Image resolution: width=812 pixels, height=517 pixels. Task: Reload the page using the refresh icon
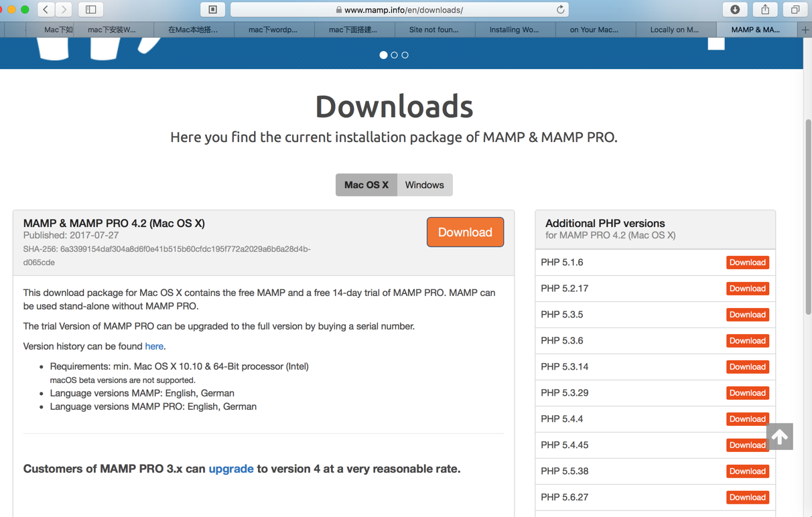tap(560, 9)
